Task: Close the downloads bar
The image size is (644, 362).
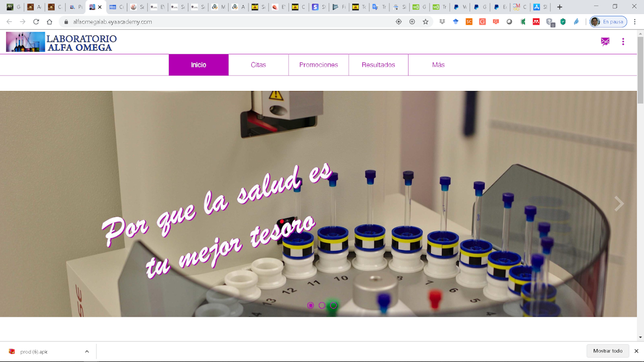Action: (636, 351)
